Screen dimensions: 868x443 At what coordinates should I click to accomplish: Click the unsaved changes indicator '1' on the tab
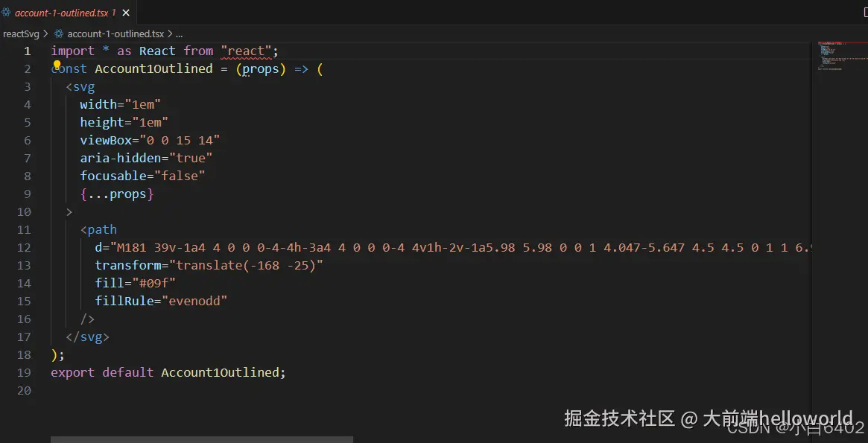[x=113, y=13]
